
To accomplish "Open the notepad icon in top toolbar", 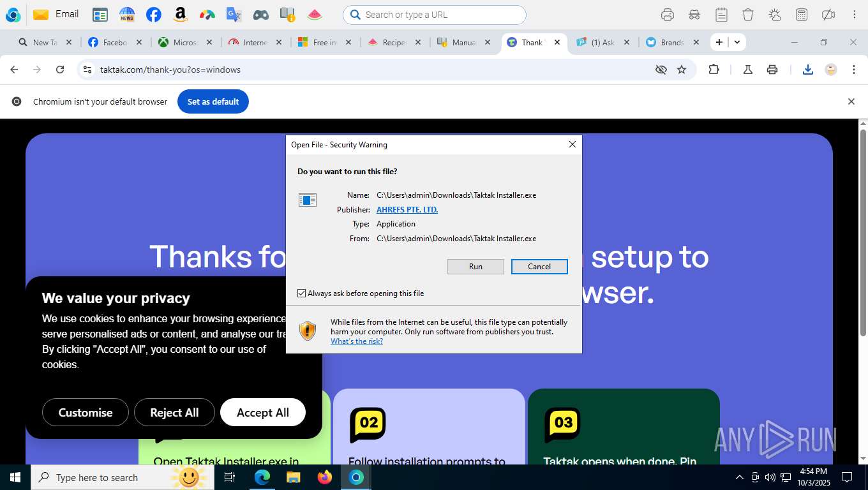I will pos(721,15).
